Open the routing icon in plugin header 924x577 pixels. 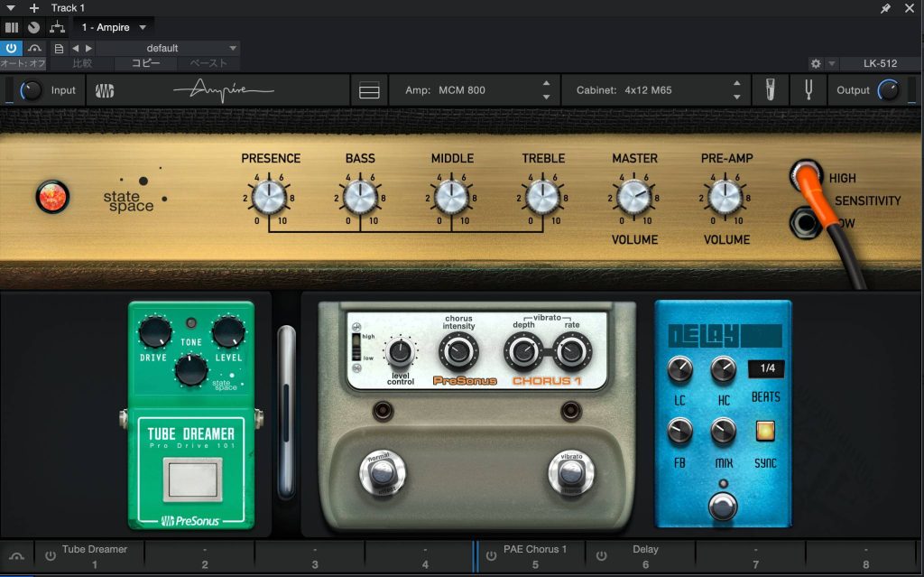57,27
